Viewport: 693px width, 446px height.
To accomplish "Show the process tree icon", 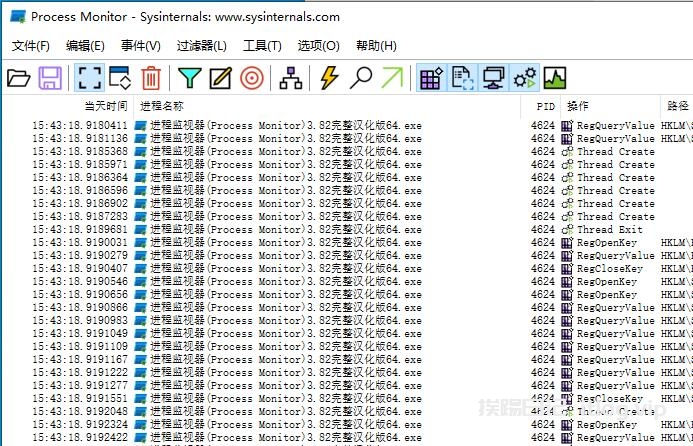I will coord(291,78).
